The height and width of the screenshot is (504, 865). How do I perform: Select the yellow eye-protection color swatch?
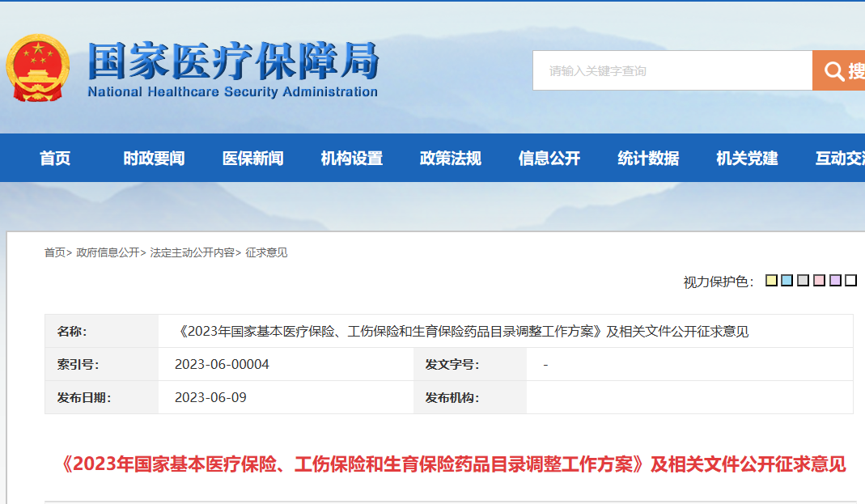pyautogui.click(x=771, y=280)
